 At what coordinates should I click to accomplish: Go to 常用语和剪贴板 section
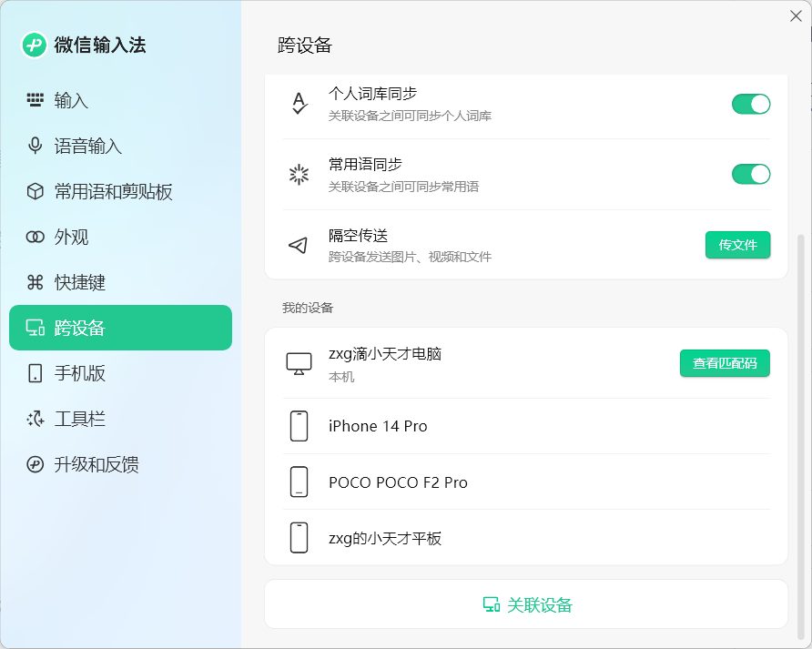[x=121, y=191]
